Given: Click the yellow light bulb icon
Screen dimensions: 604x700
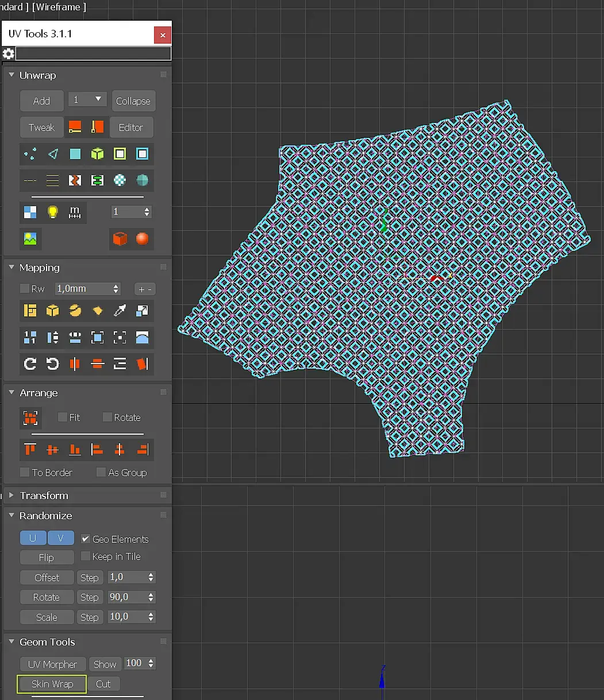Looking at the screenshot, I should 53,212.
